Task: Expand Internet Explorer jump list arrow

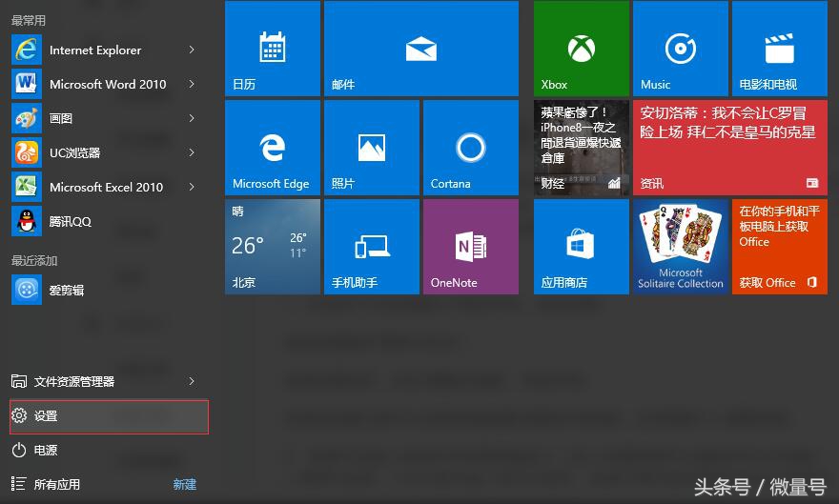Action: pos(192,50)
